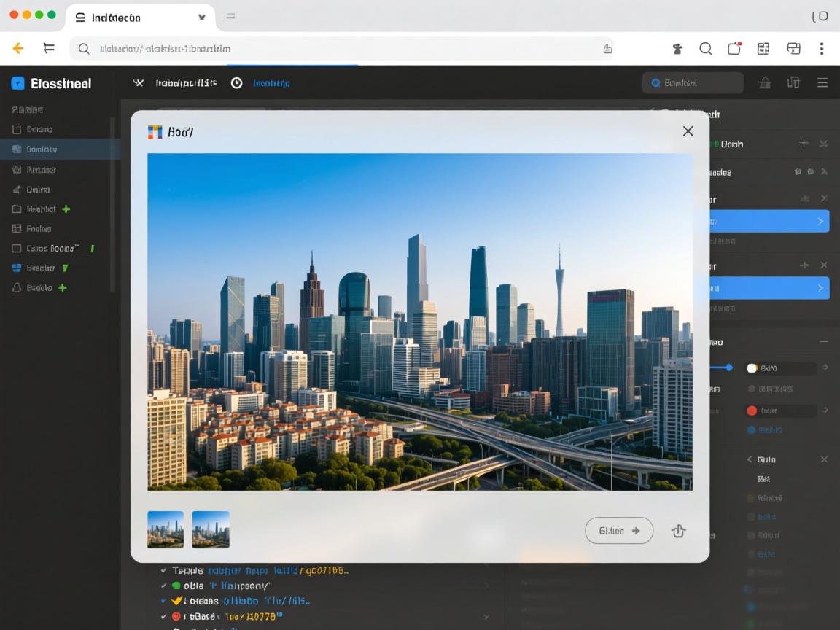Click the bell icon in left sidebar
This screenshot has width=840, height=630.
point(17,287)
